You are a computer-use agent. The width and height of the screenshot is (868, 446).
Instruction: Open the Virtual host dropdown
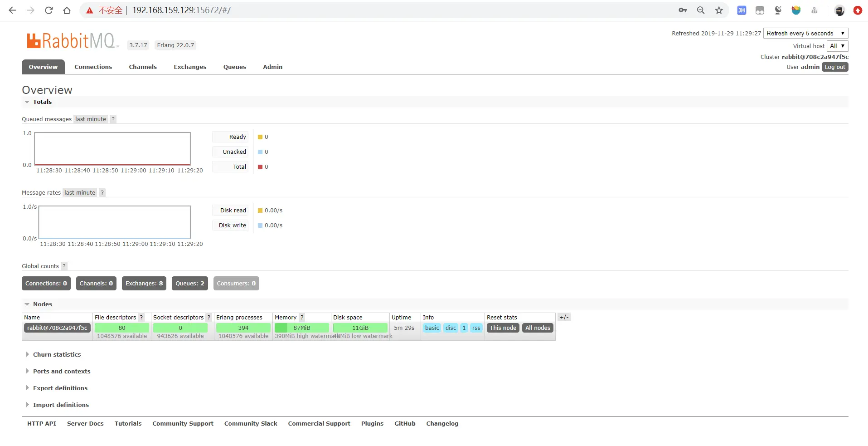click(837, 46)
